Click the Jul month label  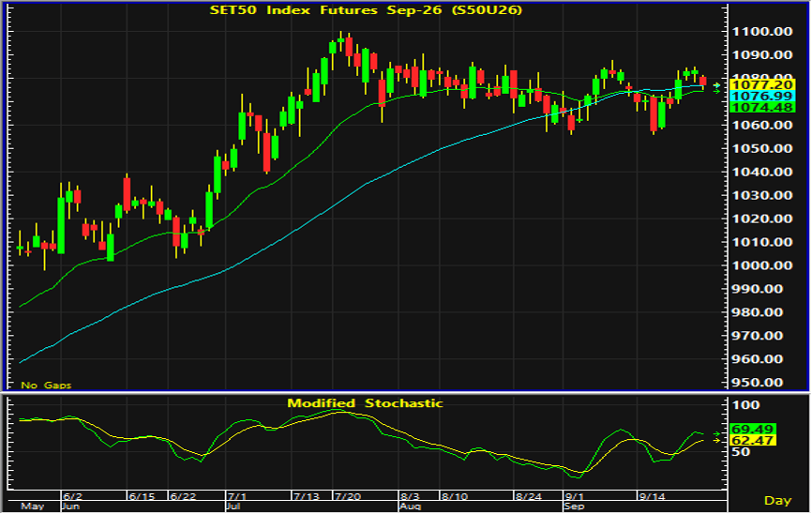[x=233, y=506]
